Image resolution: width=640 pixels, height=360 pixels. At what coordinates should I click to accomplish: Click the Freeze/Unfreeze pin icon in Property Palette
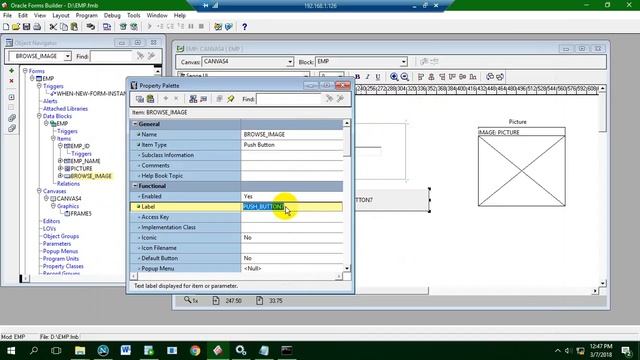pos(231,99)
